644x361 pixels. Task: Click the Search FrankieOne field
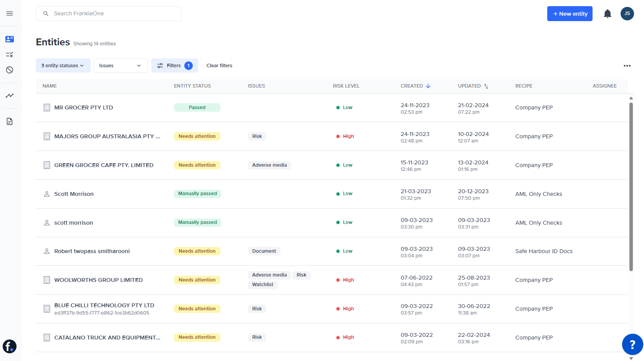(x=108, y=13)
